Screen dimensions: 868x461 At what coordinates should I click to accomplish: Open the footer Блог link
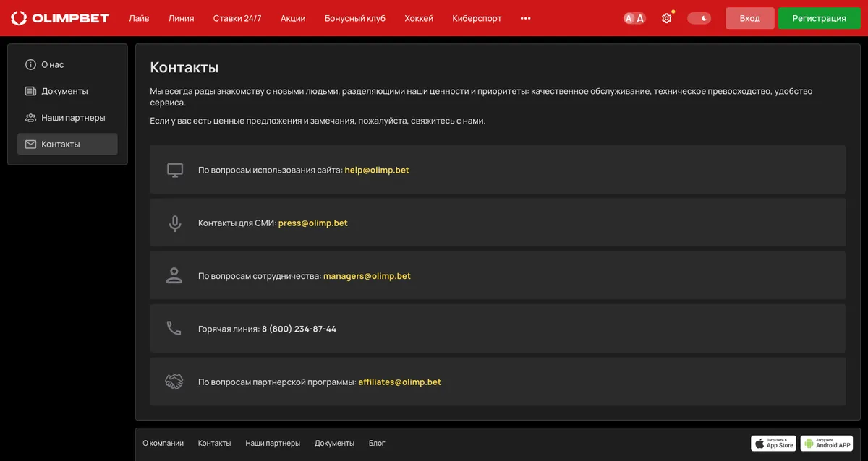[377, 443]
